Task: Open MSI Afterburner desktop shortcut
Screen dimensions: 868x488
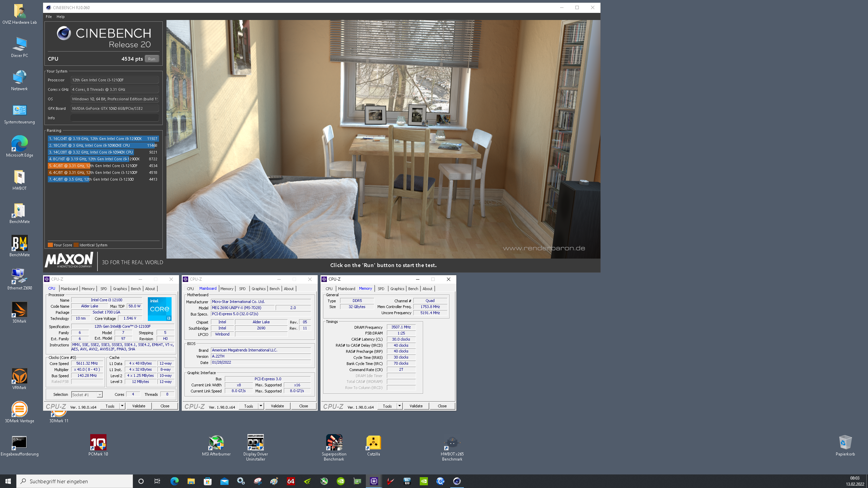Action: point(216,446)
